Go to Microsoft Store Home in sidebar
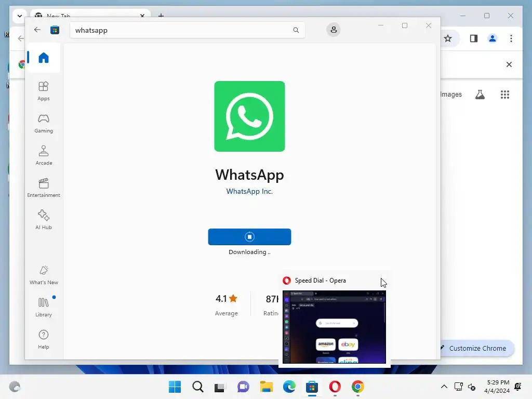The width and height of the screenshot is (532, 399). tap(44, 58)
